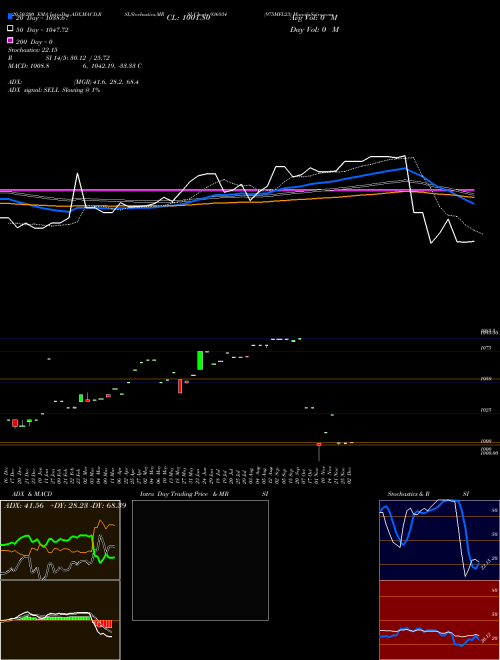Open the blue Stochastics chart panel

[439, 540]
